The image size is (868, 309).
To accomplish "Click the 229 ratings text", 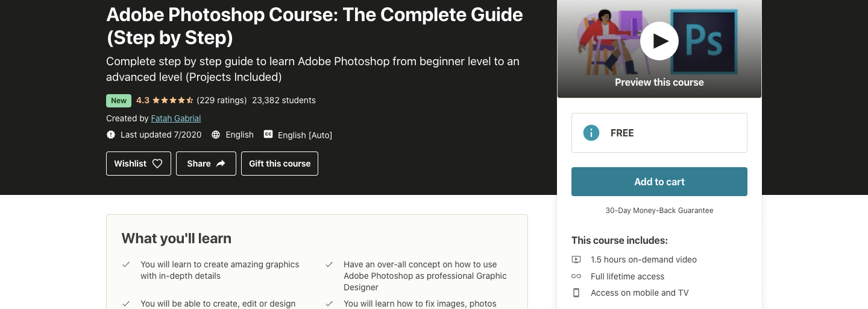I will pos(222,100).
